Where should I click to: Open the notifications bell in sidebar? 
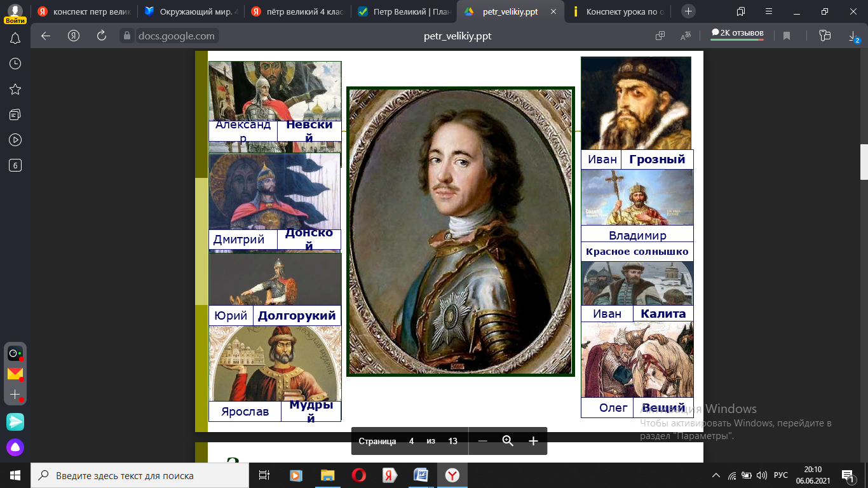coord(15,39)
